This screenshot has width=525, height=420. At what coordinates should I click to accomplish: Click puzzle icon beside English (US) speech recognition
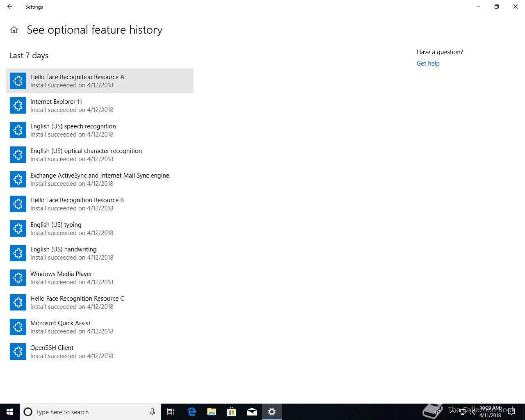pos(18,130)
